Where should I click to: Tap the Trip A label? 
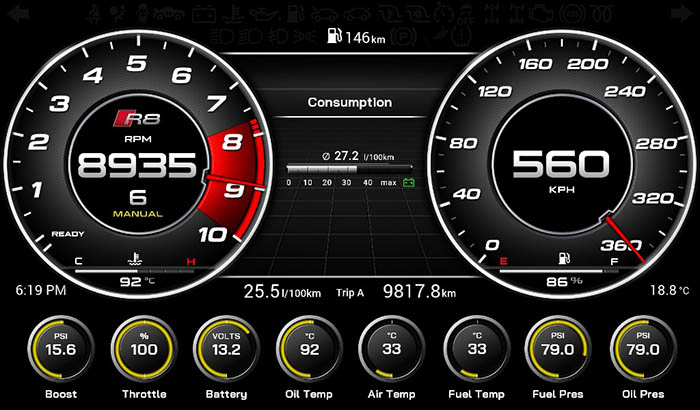point(350,293)
